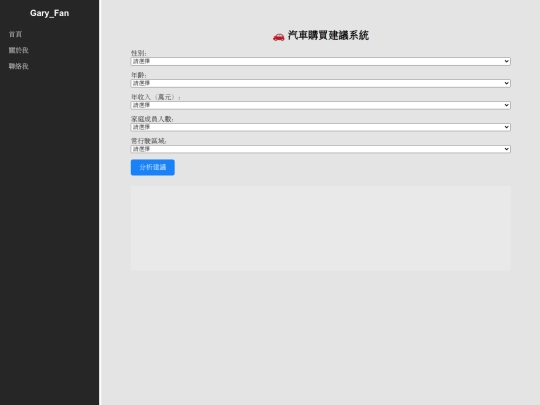
Task: Open the 性別 dropdown
Action: 320,61
